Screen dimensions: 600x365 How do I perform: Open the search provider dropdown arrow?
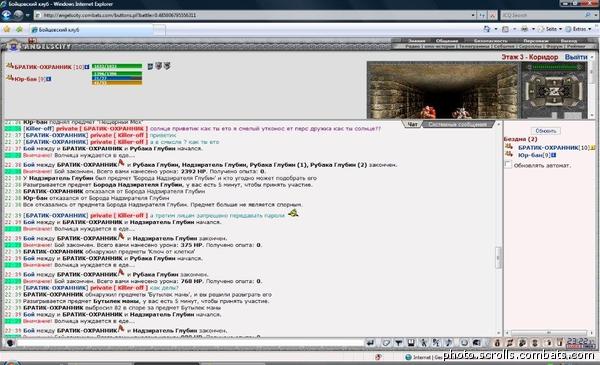(596, 15)
